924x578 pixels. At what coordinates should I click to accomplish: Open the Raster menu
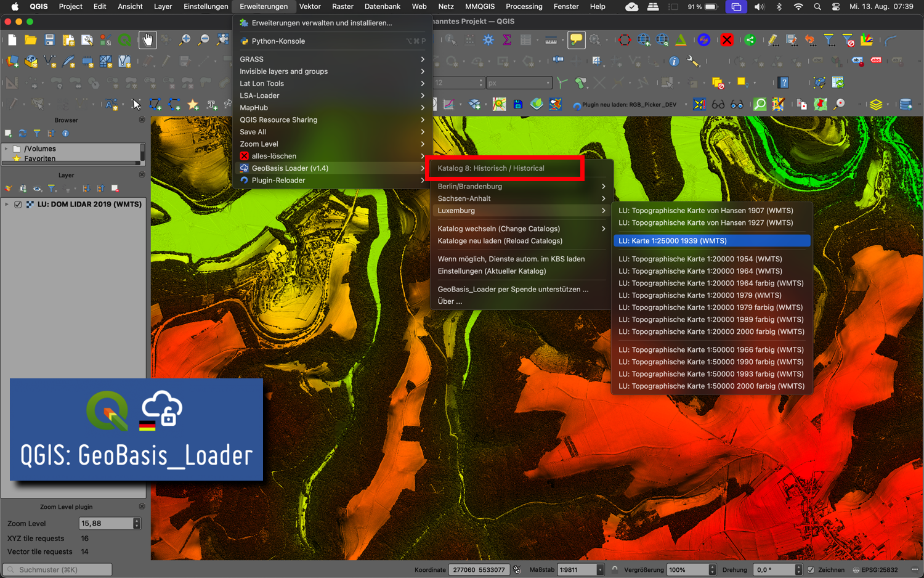[x=342, y=6]
